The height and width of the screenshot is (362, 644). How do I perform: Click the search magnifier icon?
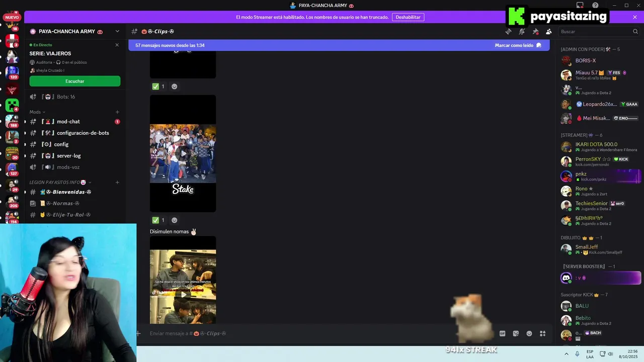click(635, 31)
